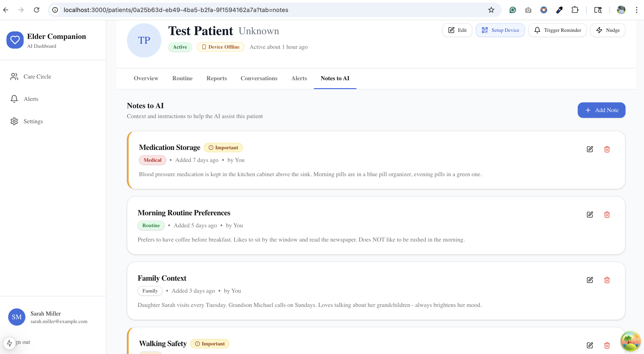Click the Elder Companion heart logo
Image resolution: width=644 pixels, height=354 pixels.
pos(15,40)
